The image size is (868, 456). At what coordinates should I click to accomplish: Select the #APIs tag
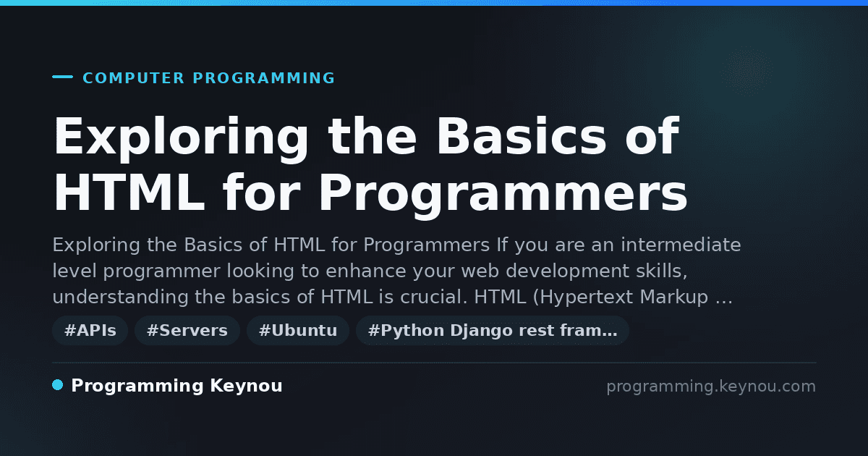(90, 331)
